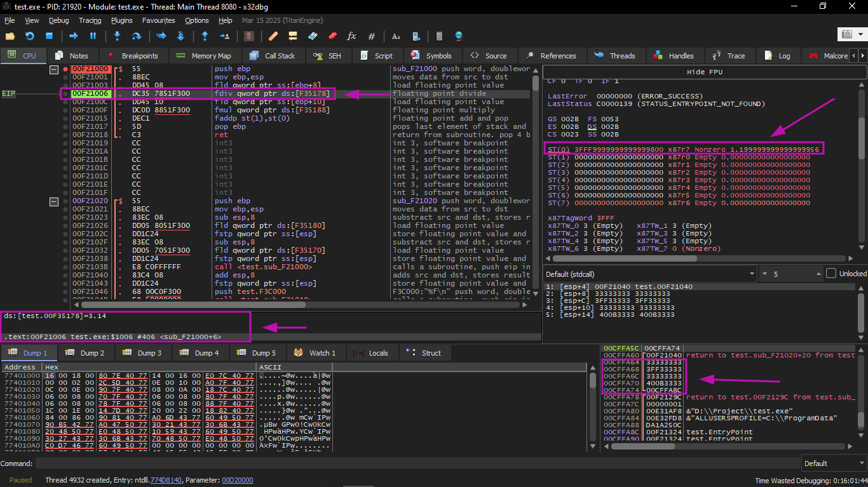Pause execution with the pause icon

[x=93, y=36]
